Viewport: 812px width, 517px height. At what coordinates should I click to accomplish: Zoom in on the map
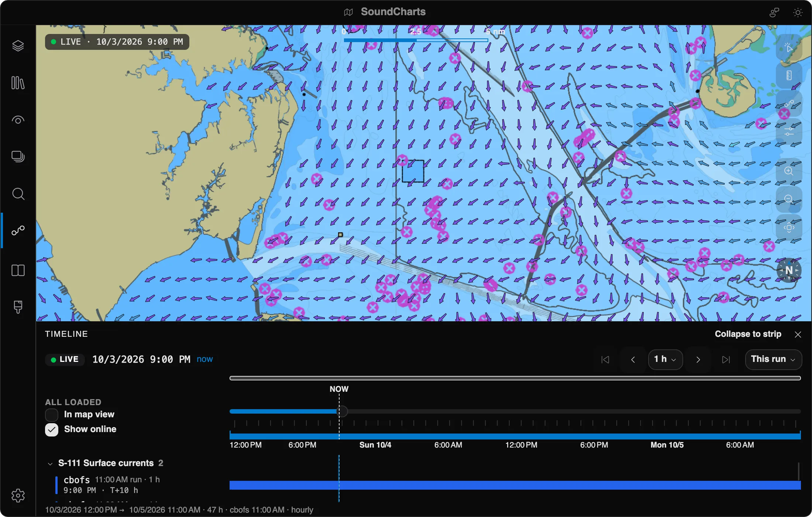[x=789, y=171]
